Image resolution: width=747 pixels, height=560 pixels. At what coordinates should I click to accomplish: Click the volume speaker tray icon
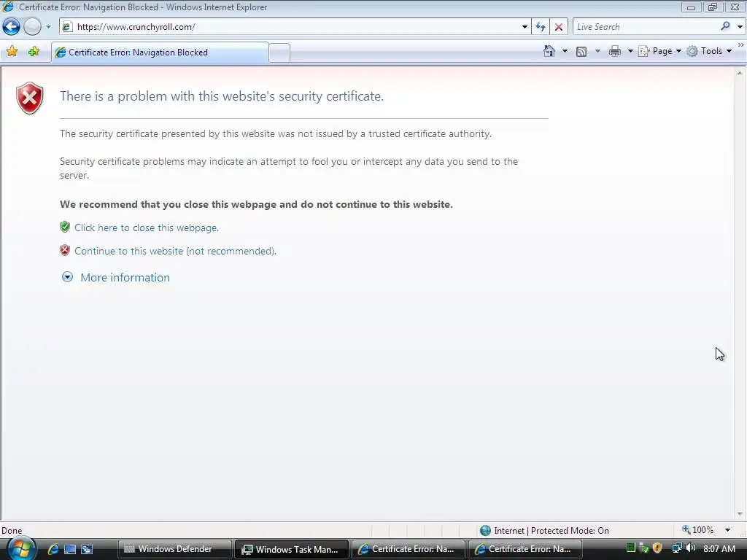tap(690, 548)
